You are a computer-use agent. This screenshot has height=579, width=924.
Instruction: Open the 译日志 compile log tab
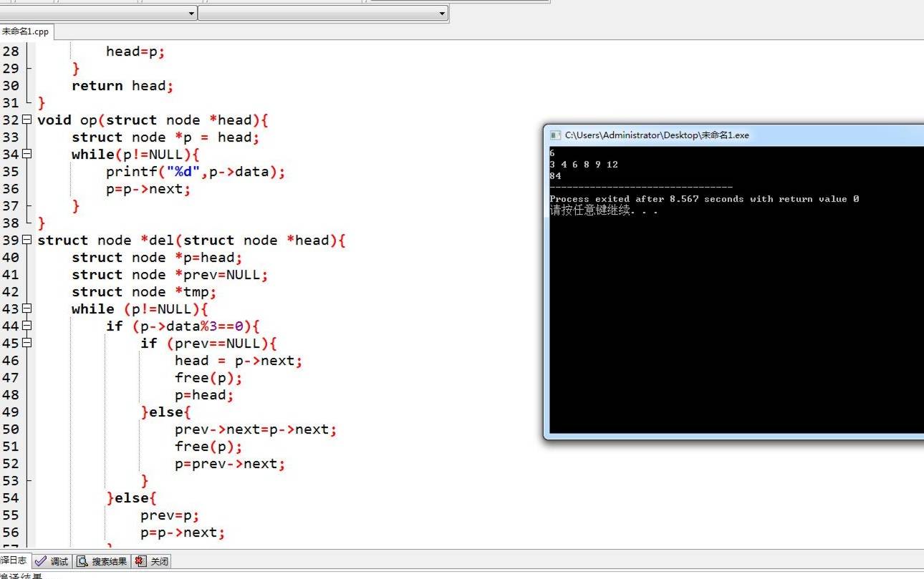coord(14,561)
